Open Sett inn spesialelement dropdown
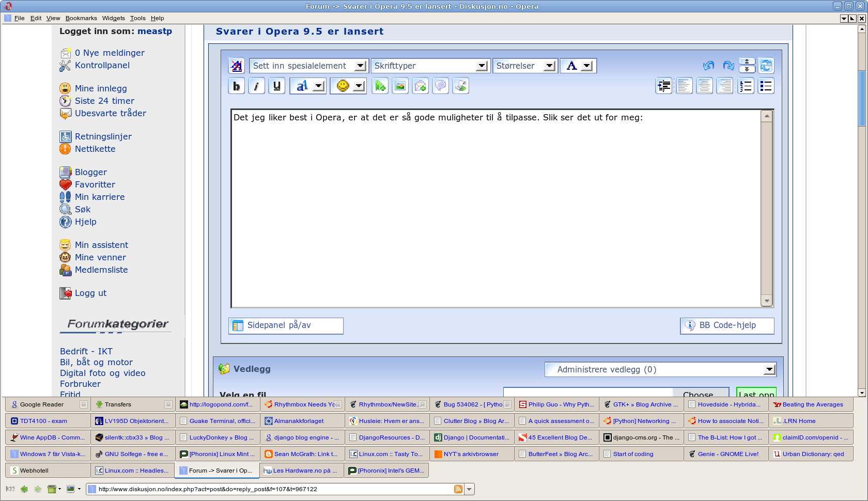 point(309,66)
